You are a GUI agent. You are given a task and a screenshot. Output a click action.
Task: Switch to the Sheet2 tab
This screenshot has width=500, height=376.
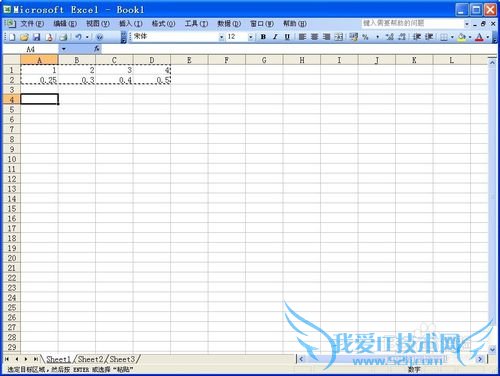[x=91, y=359]
